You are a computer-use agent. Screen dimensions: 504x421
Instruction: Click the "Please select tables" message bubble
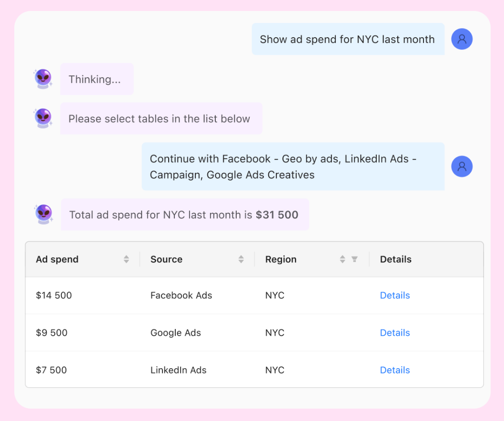[161, 118]
